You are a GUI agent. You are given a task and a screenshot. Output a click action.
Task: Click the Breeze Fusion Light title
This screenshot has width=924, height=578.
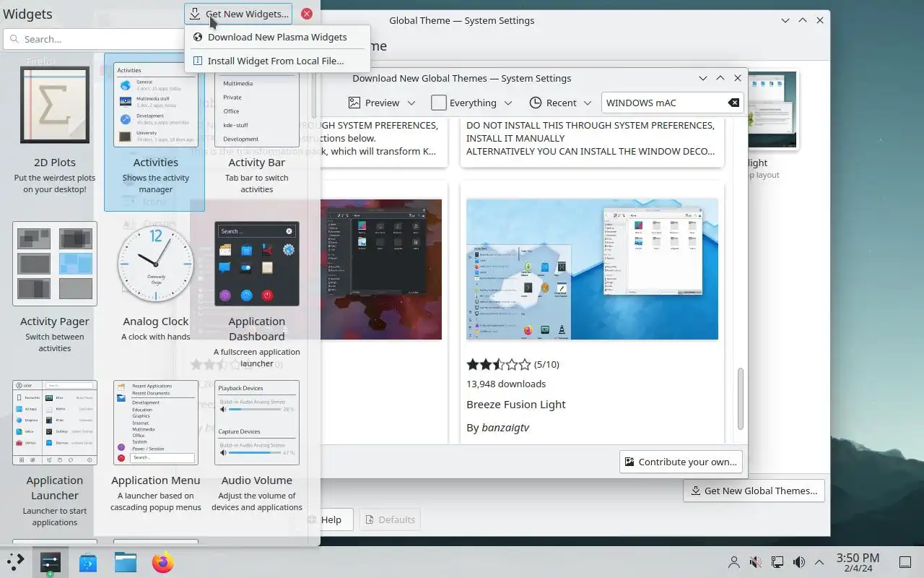[x=515, y=405]
